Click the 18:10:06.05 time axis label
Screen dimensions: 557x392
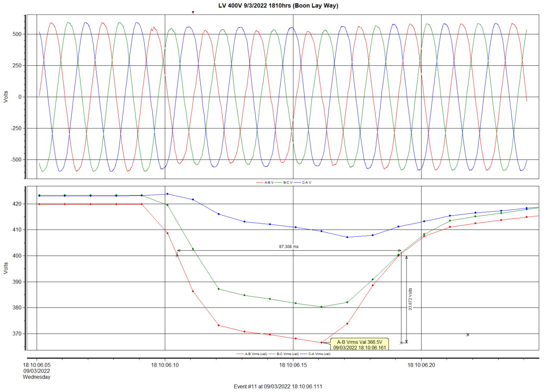click(x=37, y=364)
